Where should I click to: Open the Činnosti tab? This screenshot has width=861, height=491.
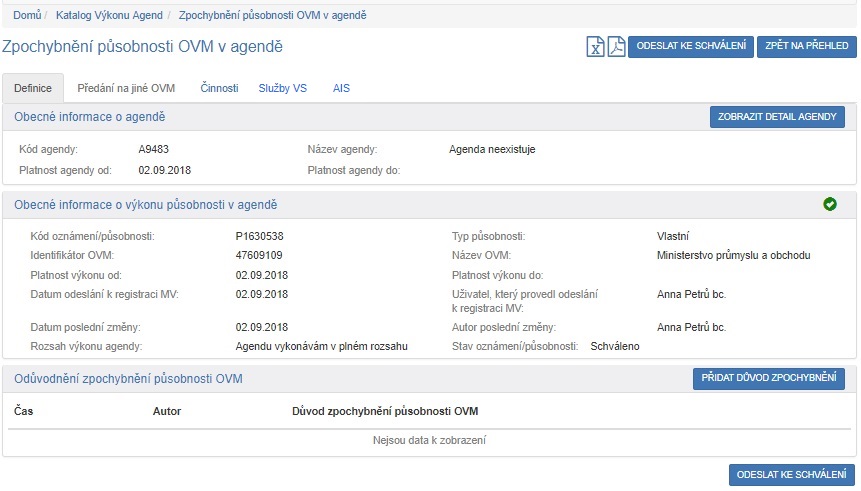217,88
